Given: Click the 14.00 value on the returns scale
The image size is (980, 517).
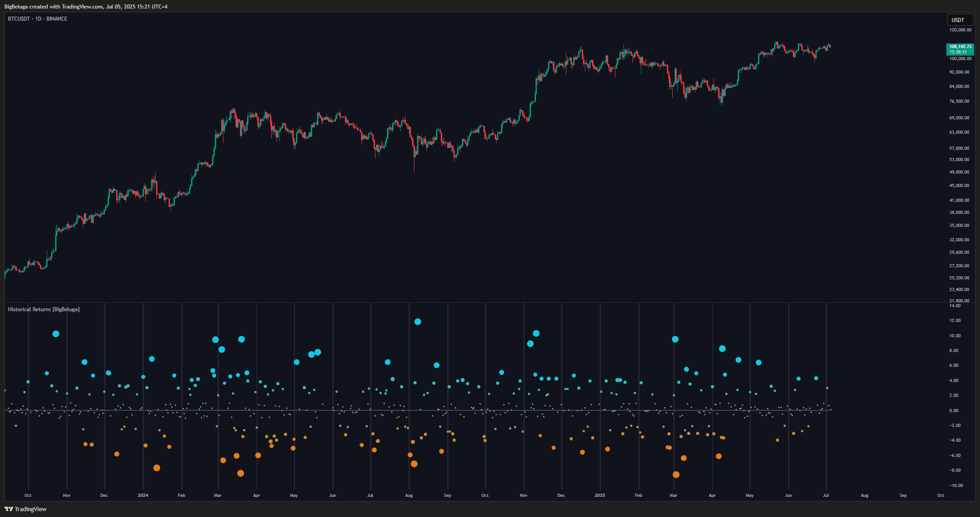Looking at the screenshot, I should coord(955,306).
